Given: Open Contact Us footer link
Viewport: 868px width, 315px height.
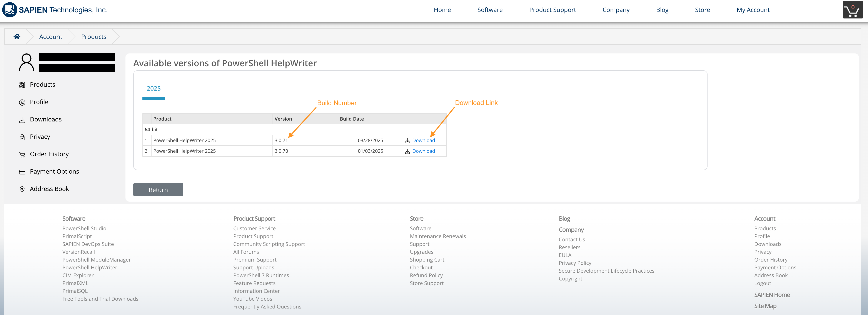Looking at the screenshot, I should click(572, 240).
